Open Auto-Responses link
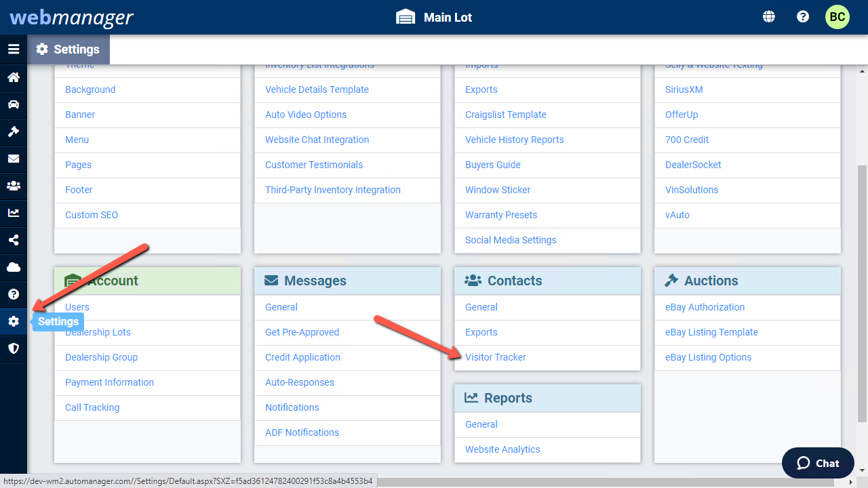 coord(300,382)
